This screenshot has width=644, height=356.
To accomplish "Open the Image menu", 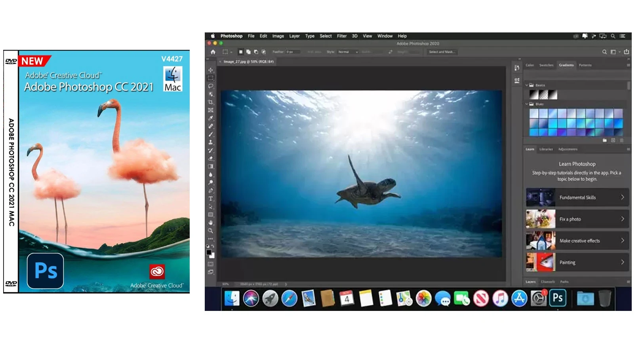I will [278, 36].
